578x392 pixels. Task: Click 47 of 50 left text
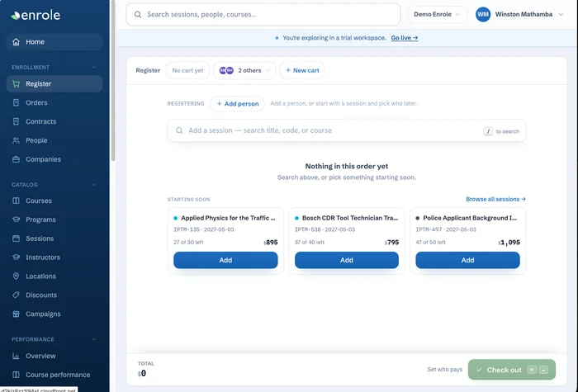click(x=430, y=243)
